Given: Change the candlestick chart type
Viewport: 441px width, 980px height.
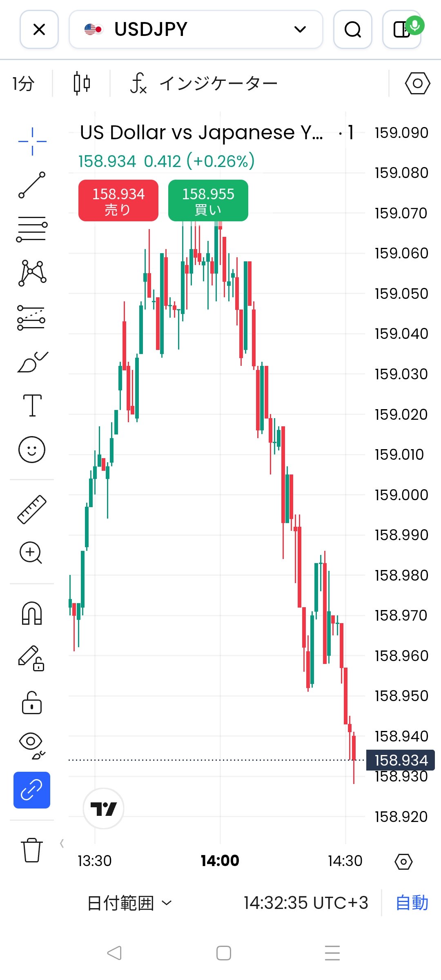Looking at the screenshot, I should pyautogui.click(x=82, y=84).
